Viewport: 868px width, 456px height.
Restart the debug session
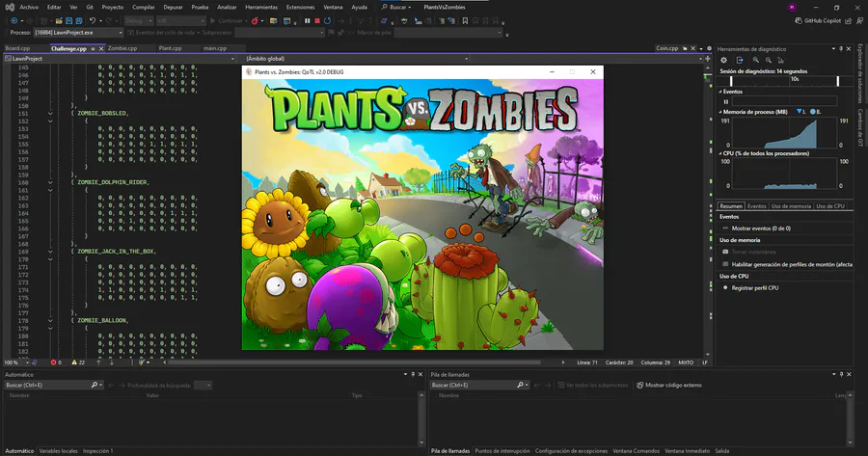pyautogui.click(x=328, y=21)
